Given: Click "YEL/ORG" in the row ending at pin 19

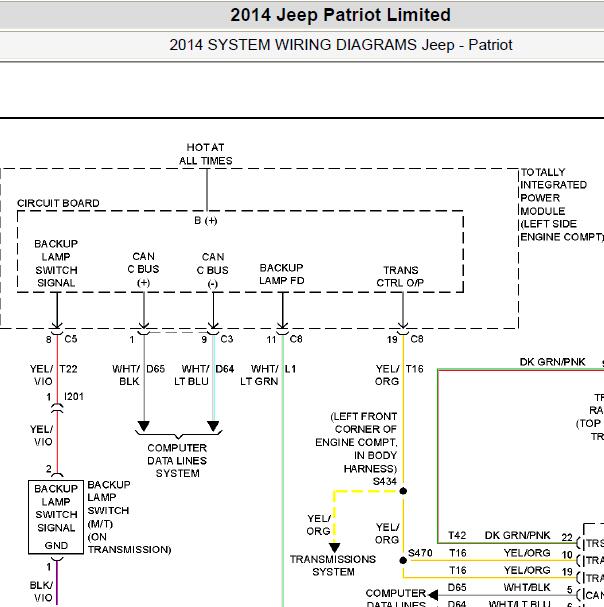Looking at the screenshot, I should pyautogui.click(x=527, y=570).
